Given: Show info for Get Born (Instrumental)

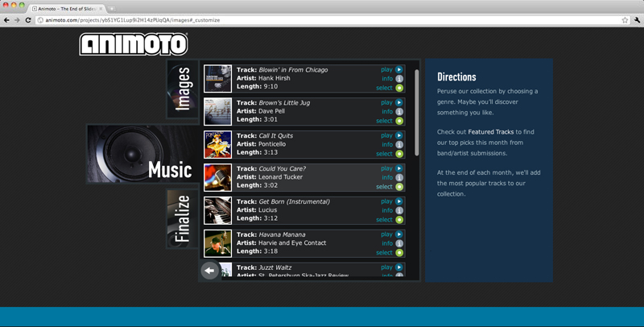Looking at the screenshot, I should click(x=392, y=210).
